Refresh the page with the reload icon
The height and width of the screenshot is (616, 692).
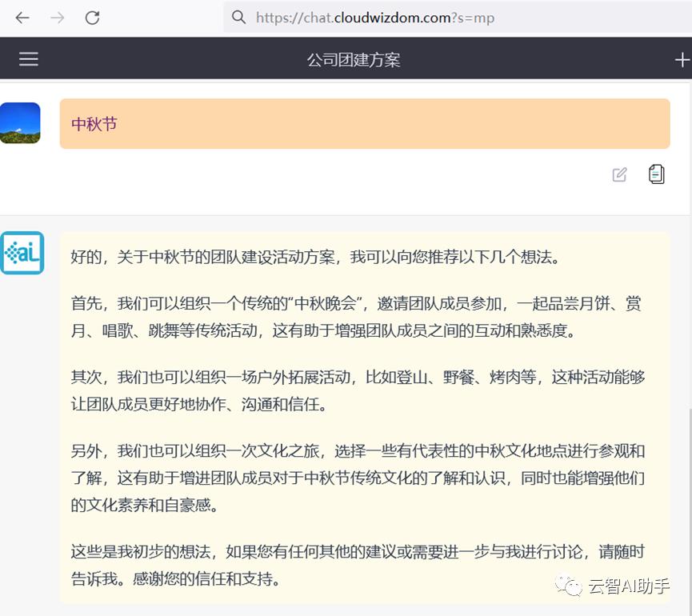(x=92, y=17)
